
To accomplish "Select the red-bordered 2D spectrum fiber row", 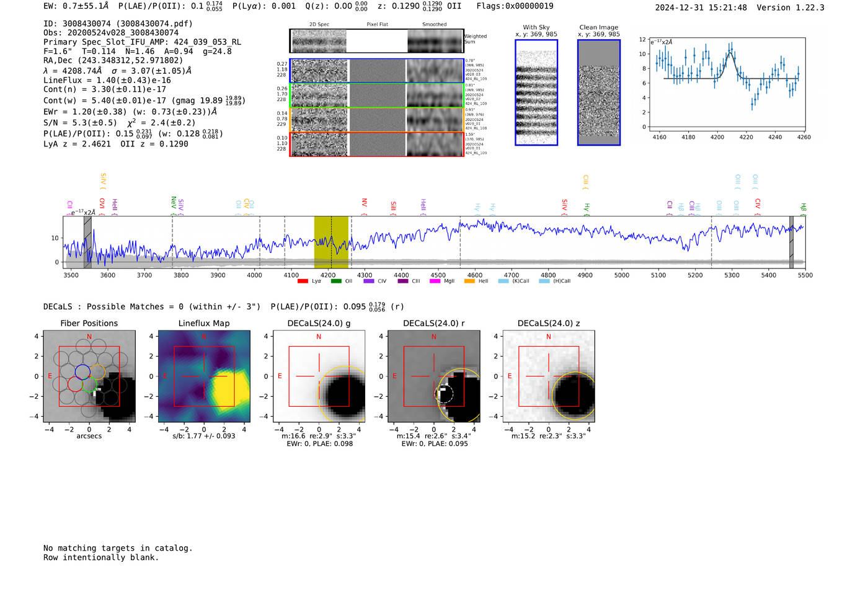I will coord(376,144).
